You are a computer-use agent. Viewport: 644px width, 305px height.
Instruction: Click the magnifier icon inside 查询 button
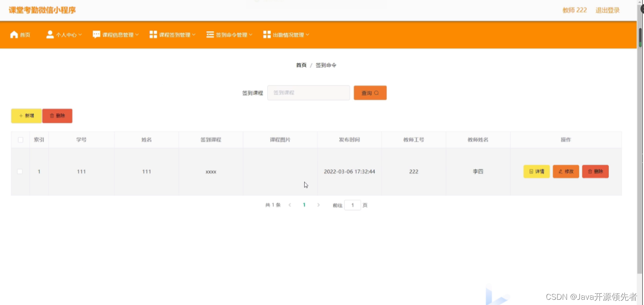click(376, 92)
